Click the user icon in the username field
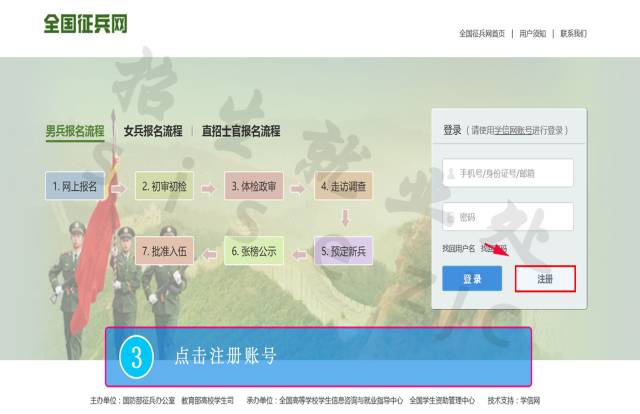Viewport: 640px width, 414px height. [x=452, y=173]
